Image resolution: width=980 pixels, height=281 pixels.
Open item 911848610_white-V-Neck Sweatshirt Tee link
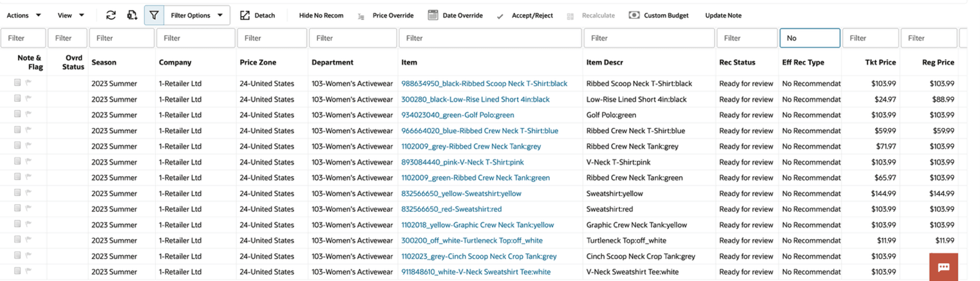[x=476, y=271]
